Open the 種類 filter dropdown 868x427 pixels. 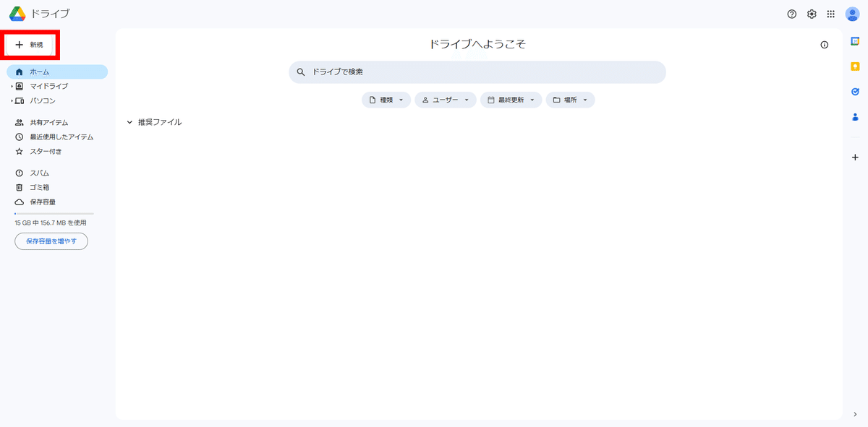click(x=386, y=100)
